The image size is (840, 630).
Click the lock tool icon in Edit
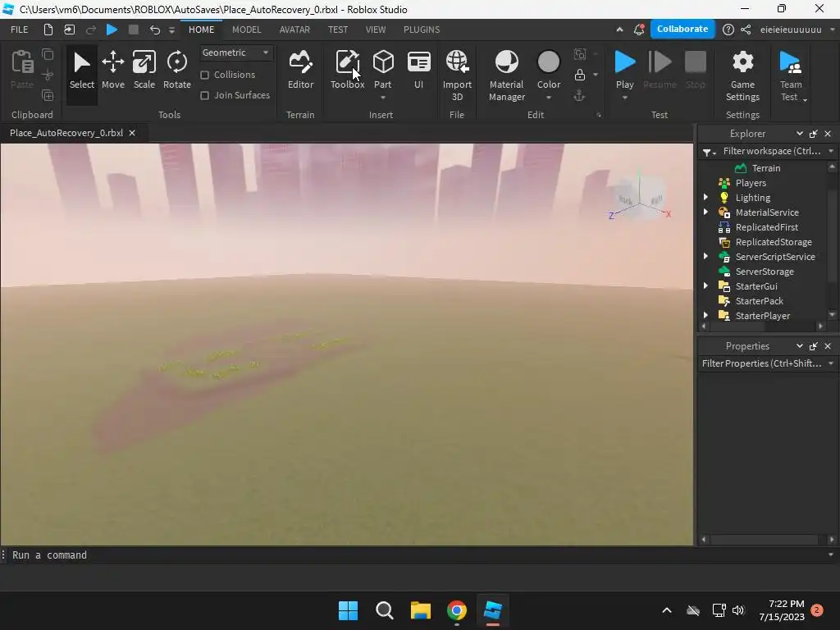point(580,75)
